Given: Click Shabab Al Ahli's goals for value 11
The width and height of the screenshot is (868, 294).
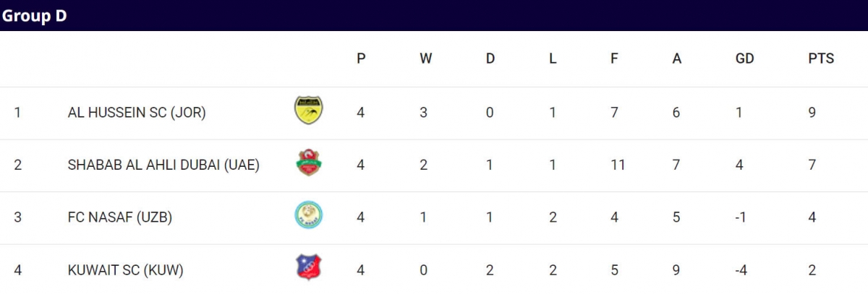Looking at the screenshot, I should (x=617, y=165).
